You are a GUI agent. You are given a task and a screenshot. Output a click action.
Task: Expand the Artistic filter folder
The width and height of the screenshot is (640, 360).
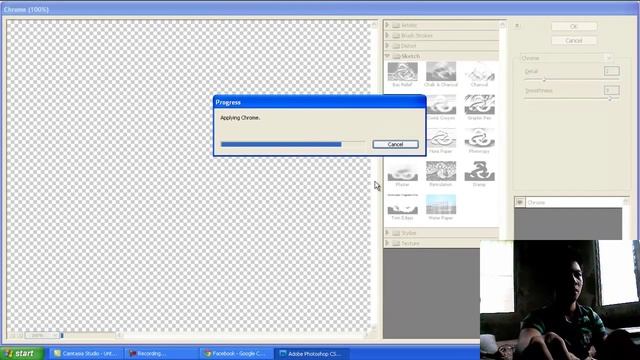tap(387, 25)
